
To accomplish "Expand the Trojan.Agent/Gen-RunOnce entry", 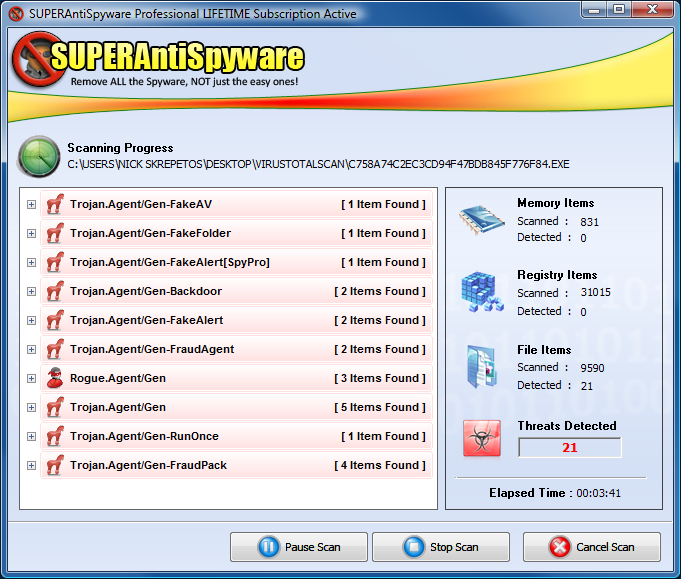I will 31,437.
